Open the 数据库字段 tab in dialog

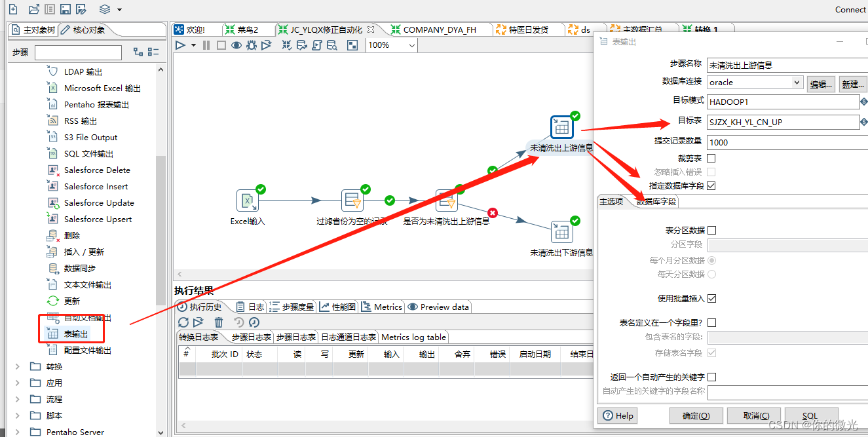[656, 202]
